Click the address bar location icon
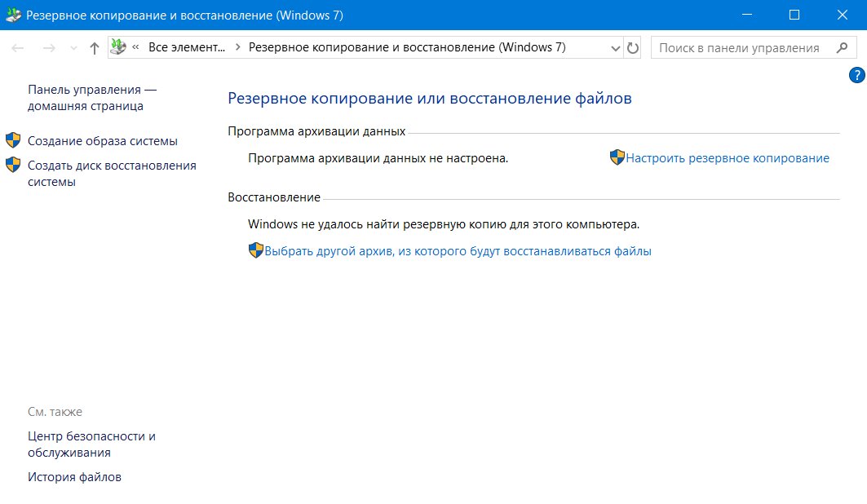867x504 pixels. (118, 47)
